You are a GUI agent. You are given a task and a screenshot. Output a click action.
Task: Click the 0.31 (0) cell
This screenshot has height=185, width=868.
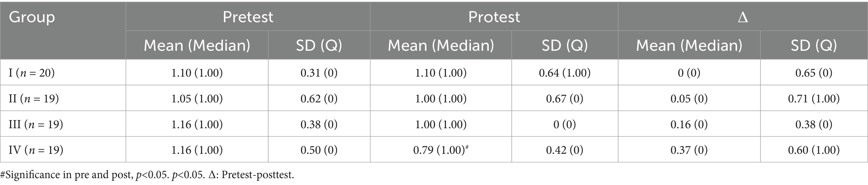coord(319,73)
